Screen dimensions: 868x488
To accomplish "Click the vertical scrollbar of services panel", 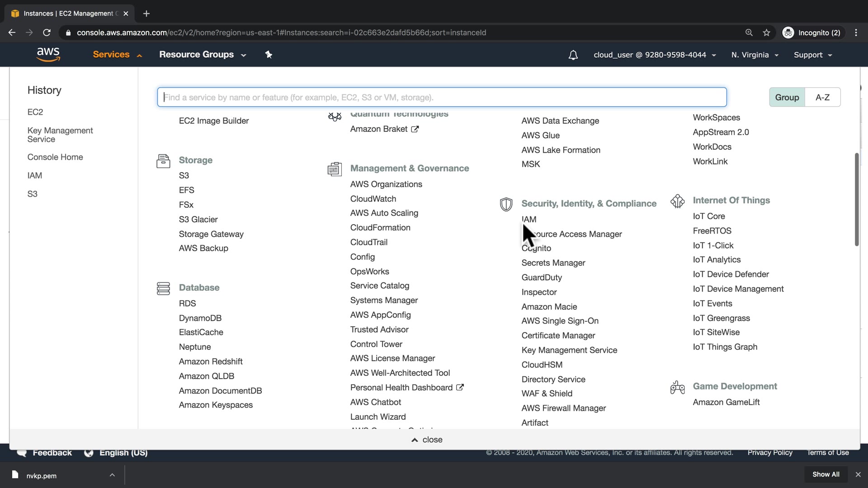I will click(x=856, y=199).
